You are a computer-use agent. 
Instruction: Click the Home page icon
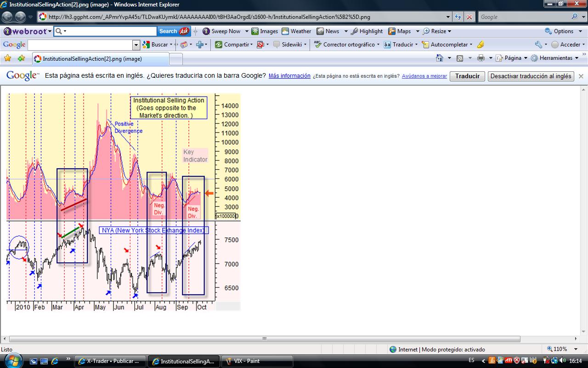pos(440,58)
